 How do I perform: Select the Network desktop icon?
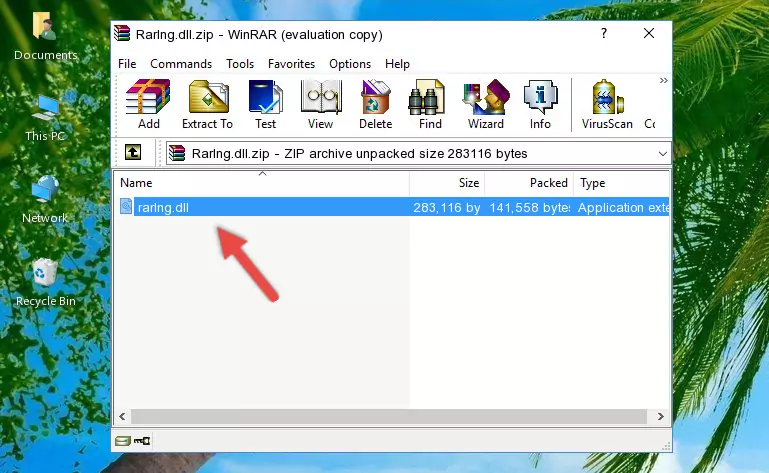(x=45, y=199)
